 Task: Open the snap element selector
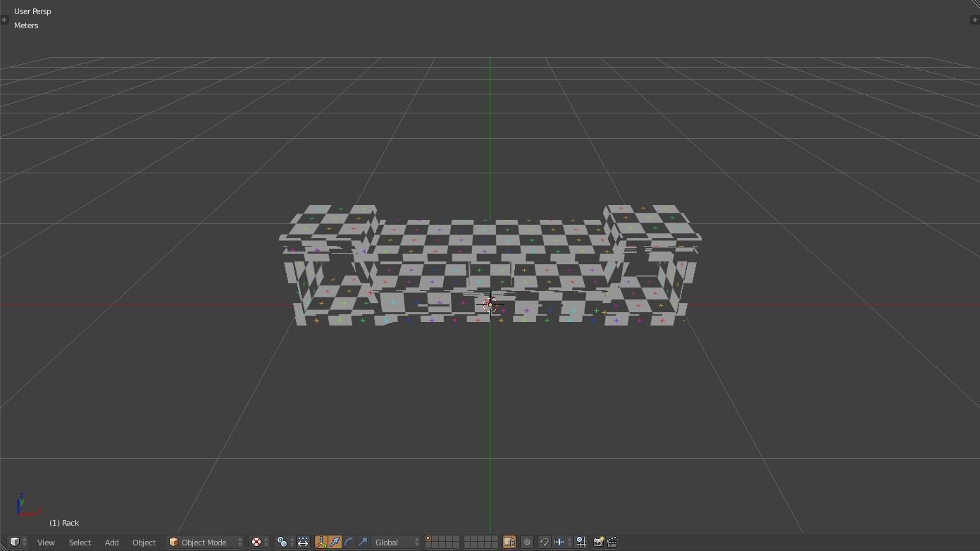(562, 542)
